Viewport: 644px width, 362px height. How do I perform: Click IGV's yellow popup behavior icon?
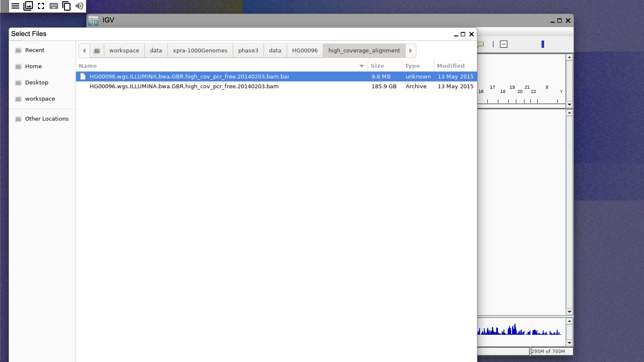480,44
